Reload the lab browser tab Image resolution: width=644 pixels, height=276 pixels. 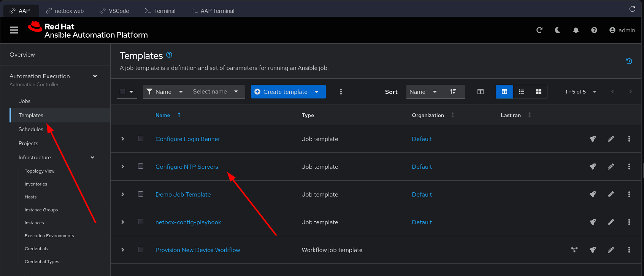coord(632,9)
